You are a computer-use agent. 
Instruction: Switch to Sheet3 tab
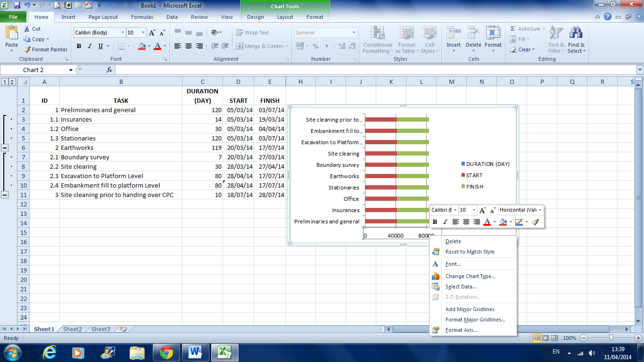[x=101, y=329]
